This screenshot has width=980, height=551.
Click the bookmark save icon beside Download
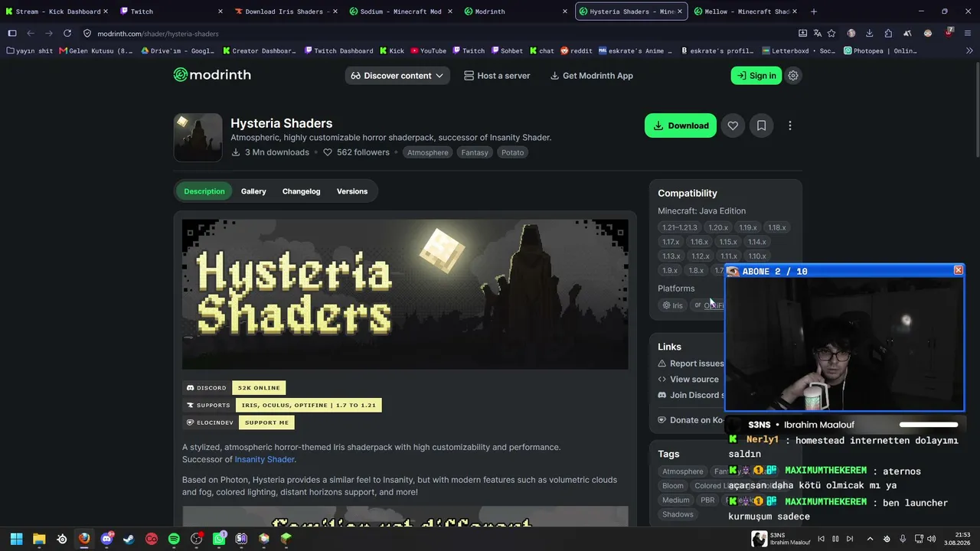761,126
